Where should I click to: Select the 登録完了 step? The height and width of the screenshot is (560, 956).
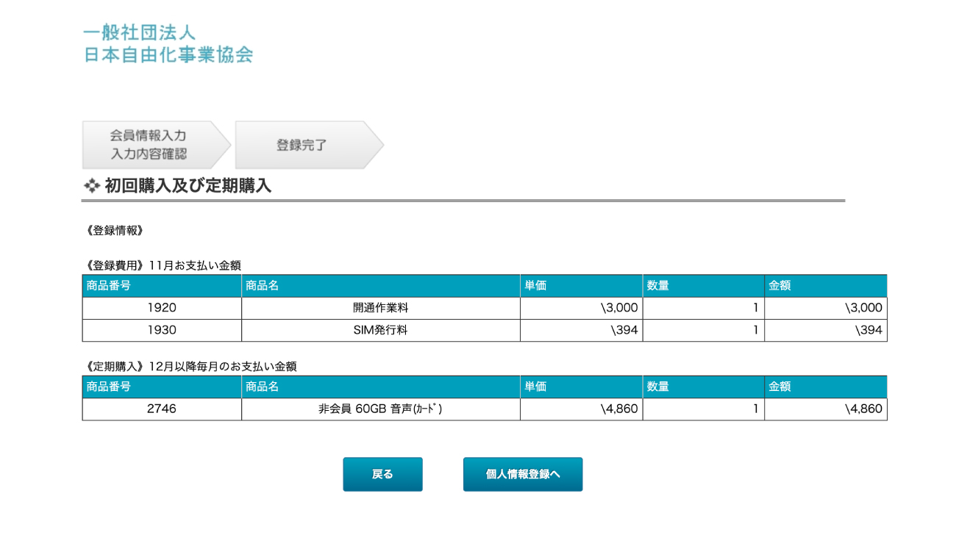[302, 145]
